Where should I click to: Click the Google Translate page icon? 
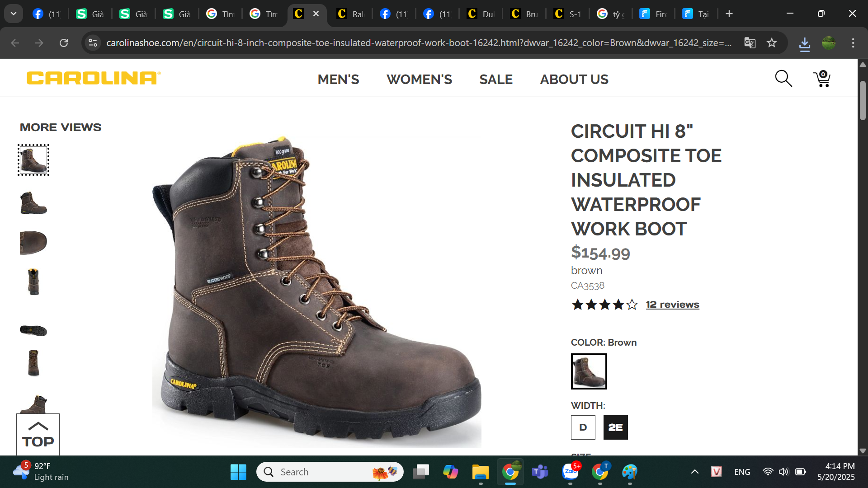tap(750, 43)
